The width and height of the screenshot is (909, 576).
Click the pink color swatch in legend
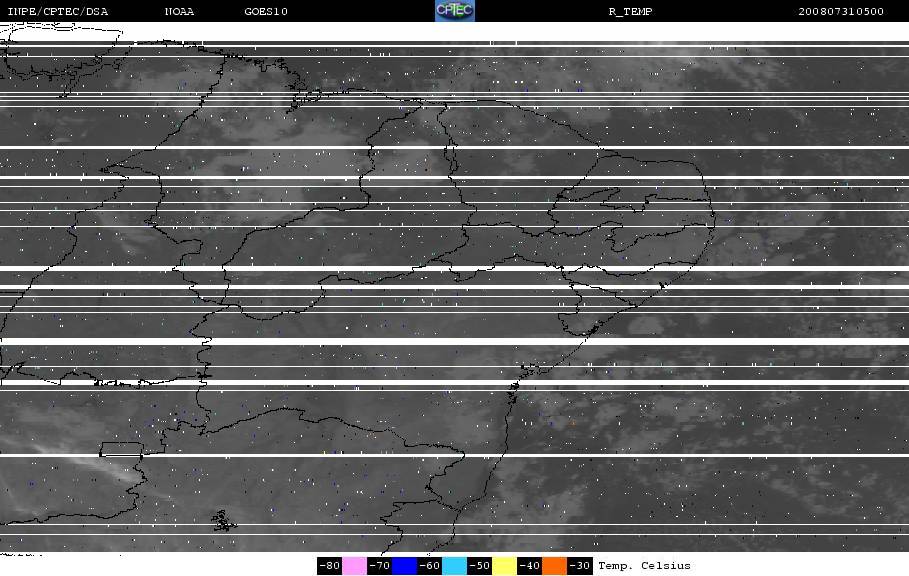[x=354, y=566]
